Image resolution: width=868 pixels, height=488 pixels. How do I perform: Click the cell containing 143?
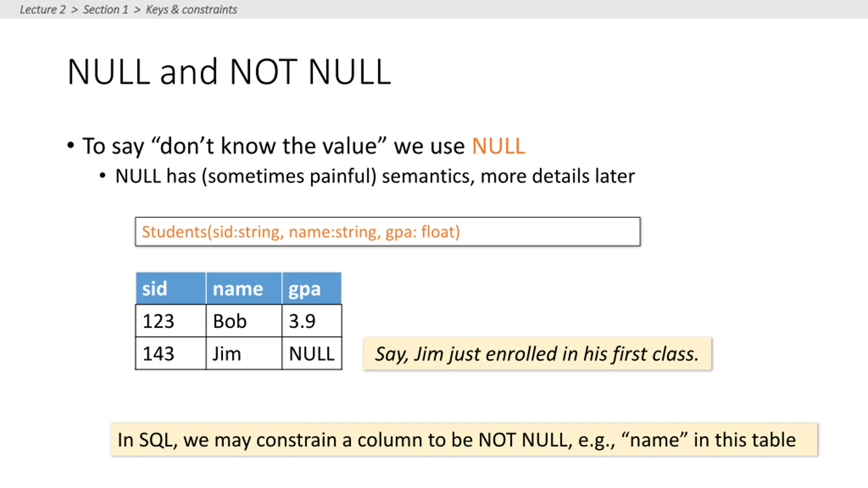click(x=171, y=353)
